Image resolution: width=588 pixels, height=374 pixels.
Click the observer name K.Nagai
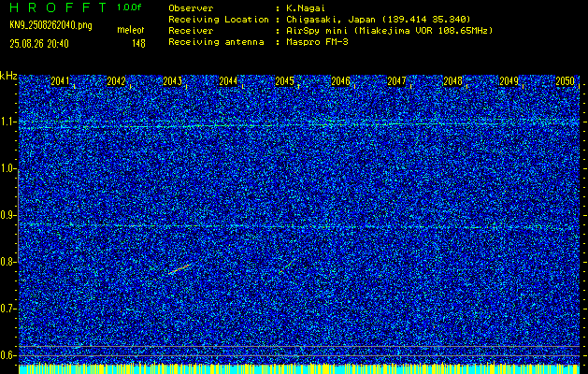click(x=306, y=8)
